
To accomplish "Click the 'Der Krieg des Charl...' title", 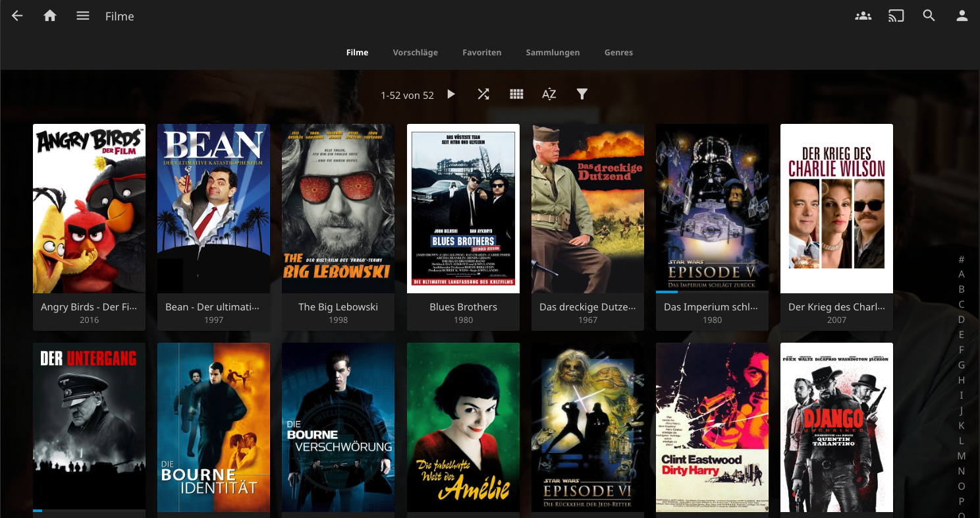I will (836, 307).
